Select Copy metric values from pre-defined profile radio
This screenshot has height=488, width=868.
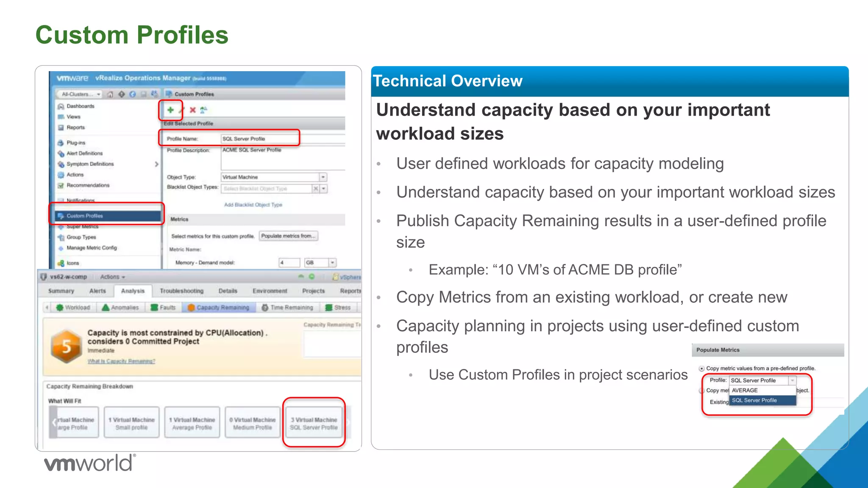(702, 369)
